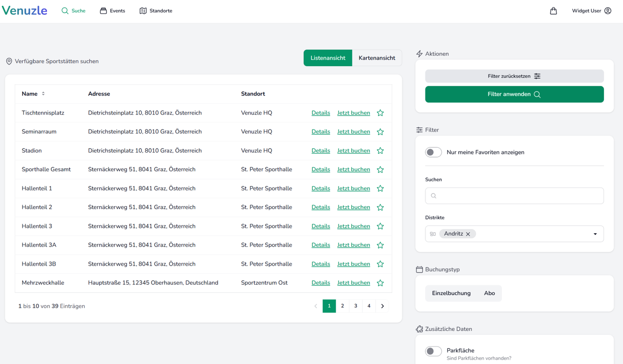Switch to Kartenansicht tab
Image resolution: width=623 pixels, height=364 pixels.
[x=376, y=58]
